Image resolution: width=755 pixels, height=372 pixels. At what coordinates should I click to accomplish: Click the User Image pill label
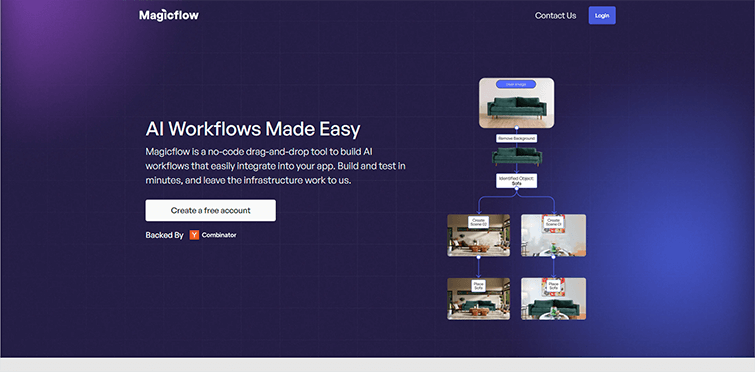(x=516, y=84)
